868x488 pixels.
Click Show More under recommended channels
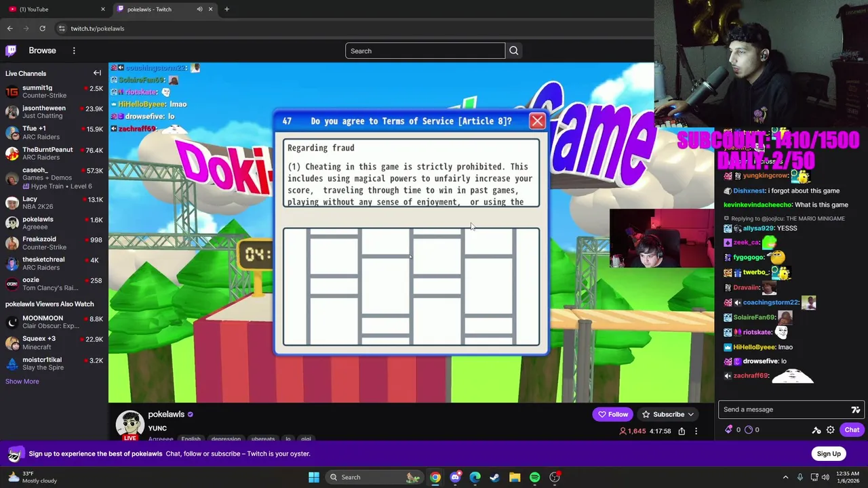22,382
